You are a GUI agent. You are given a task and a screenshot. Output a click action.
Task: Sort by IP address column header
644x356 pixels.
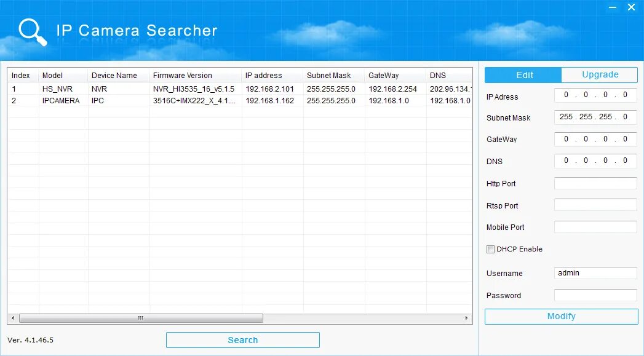(272, 76)
